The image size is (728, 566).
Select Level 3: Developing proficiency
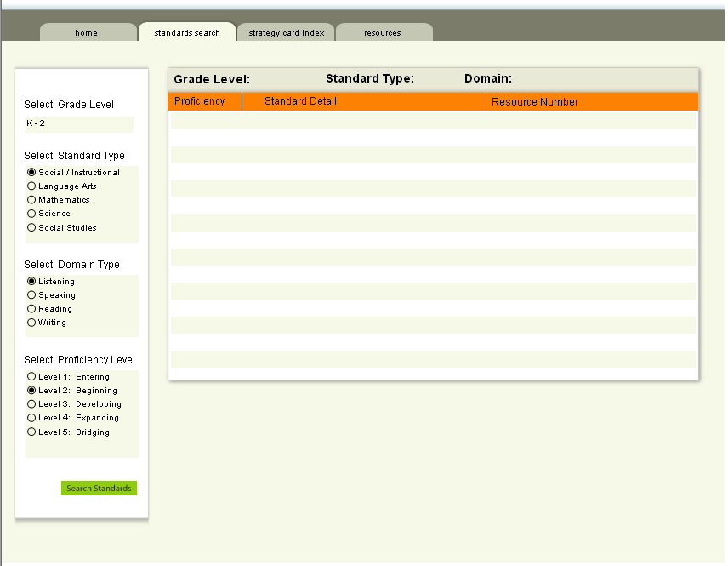[x=31, y=404]
